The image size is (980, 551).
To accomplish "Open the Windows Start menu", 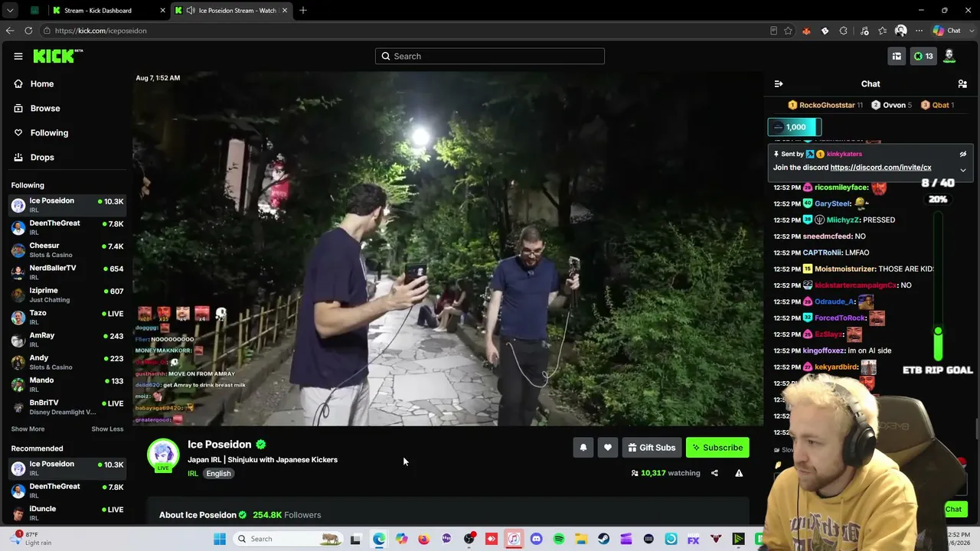I will point(220,539).
